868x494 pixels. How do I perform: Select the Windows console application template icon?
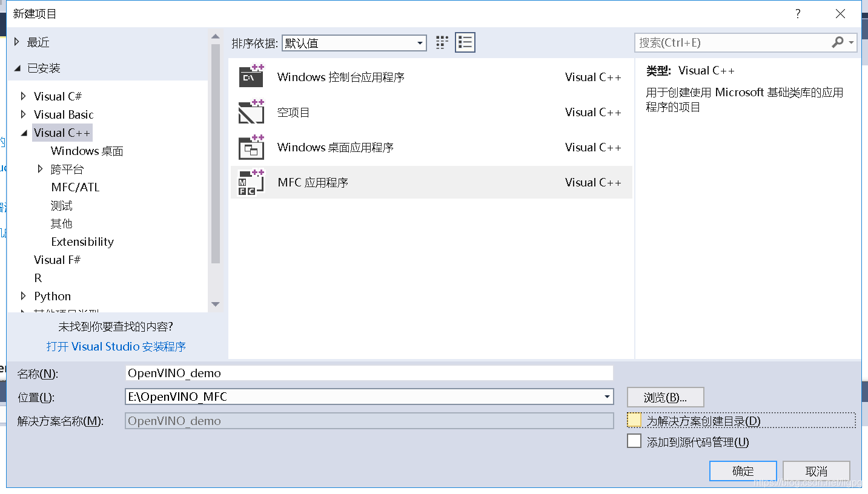(251, 76)
